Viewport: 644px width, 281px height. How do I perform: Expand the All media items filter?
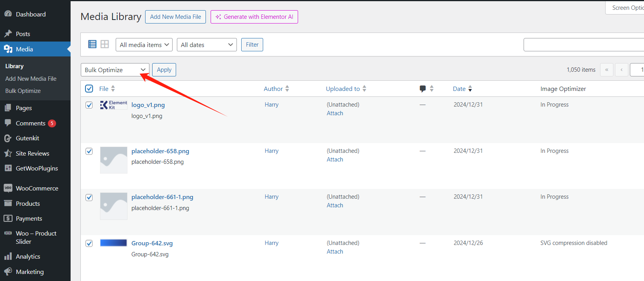tap(144, 45)
